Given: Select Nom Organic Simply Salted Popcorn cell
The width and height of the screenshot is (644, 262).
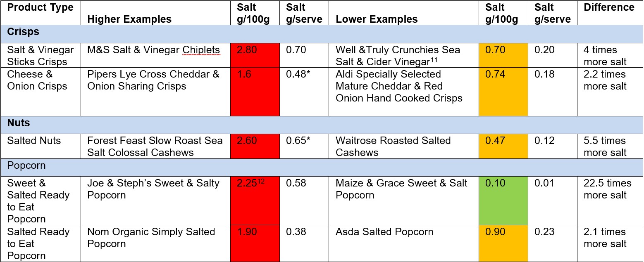Looking at the screenshot, I should coord(155,243).
